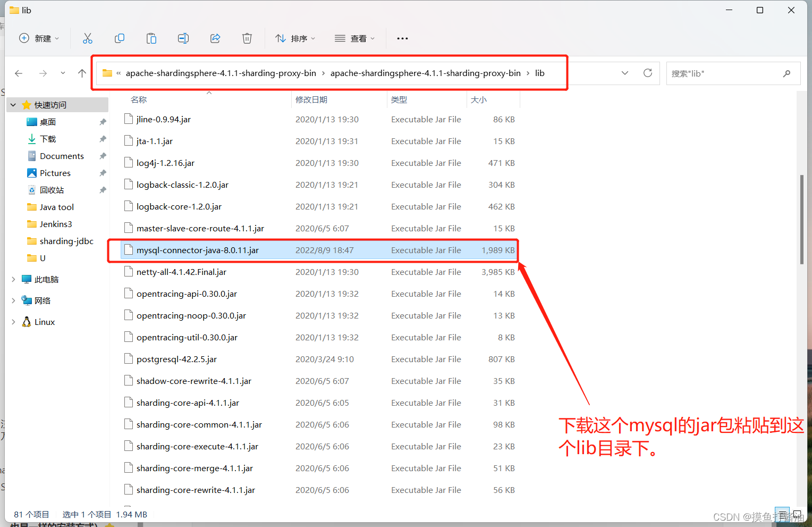Image resolution: width=812 pixels, height=527 pixels.
Task: Click the Copy icon in toolbar
Action: (x=120, y=38)
